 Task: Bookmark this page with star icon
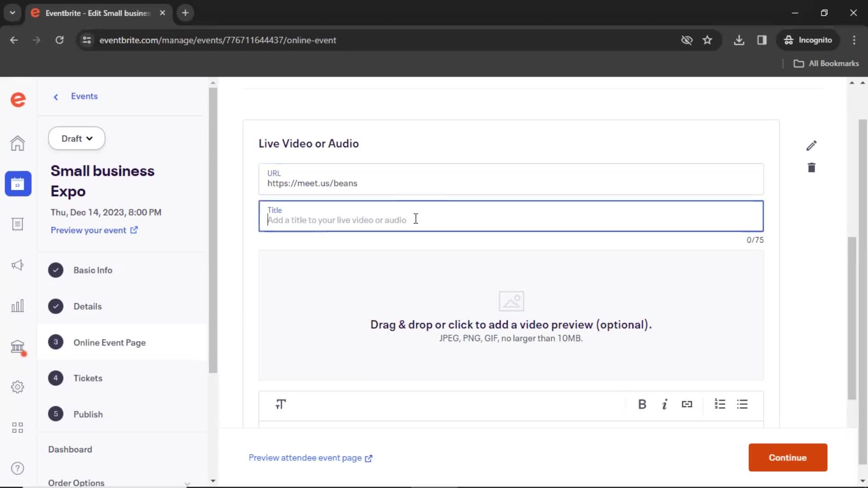point(708,40)
